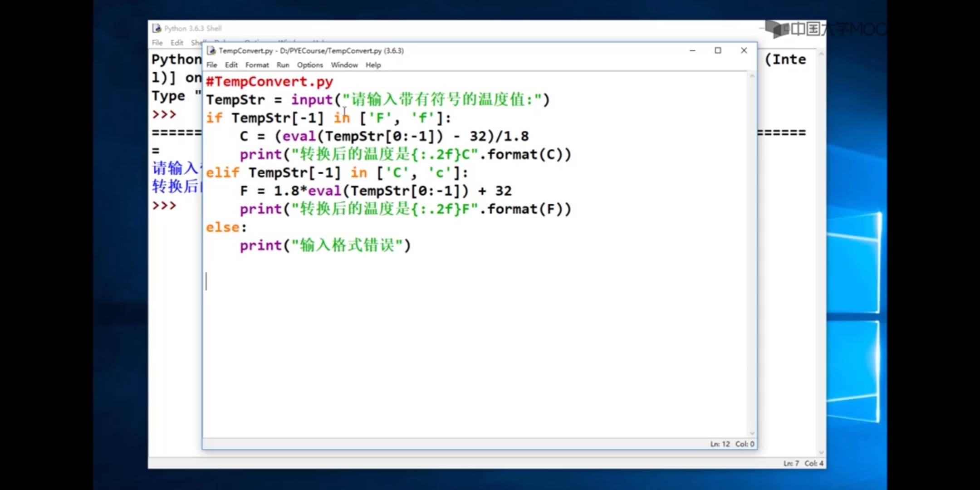The height and width of the screenshot is (490, 980).
Task: Maximize the TempConvert.py editor window
Action: (718, 50)
